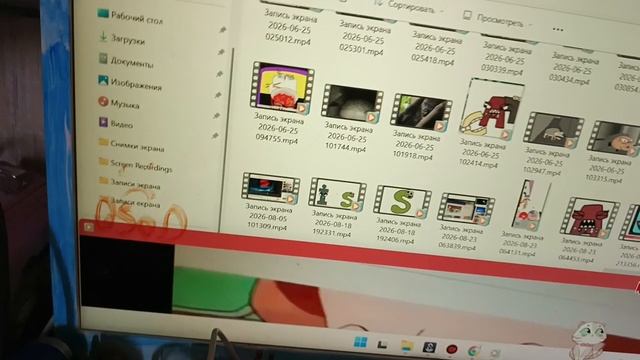Screen dimensions: 640x360
Task: Open Рабочий стол in the sidebar
Action: (130, 17)
